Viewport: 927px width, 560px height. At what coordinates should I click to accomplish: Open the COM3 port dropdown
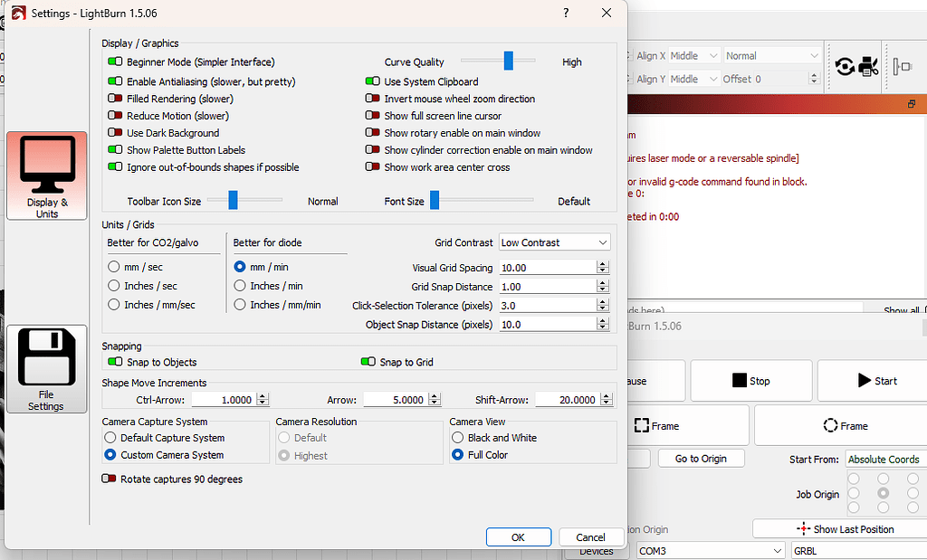point(710,549)
